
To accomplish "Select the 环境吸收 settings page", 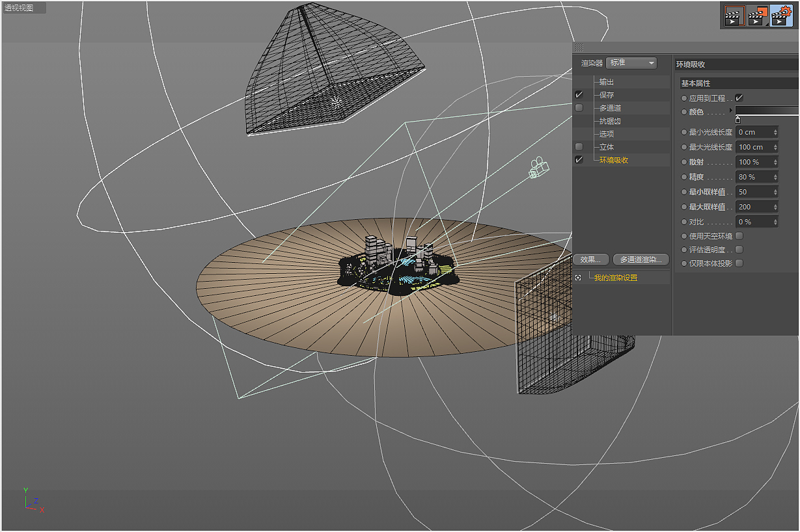I will 614,160.
